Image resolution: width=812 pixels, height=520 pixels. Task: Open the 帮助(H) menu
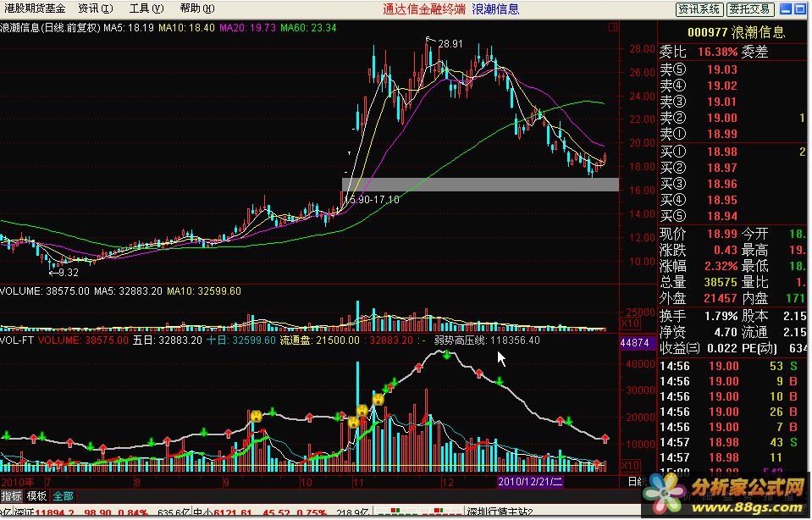click(196, 8)
